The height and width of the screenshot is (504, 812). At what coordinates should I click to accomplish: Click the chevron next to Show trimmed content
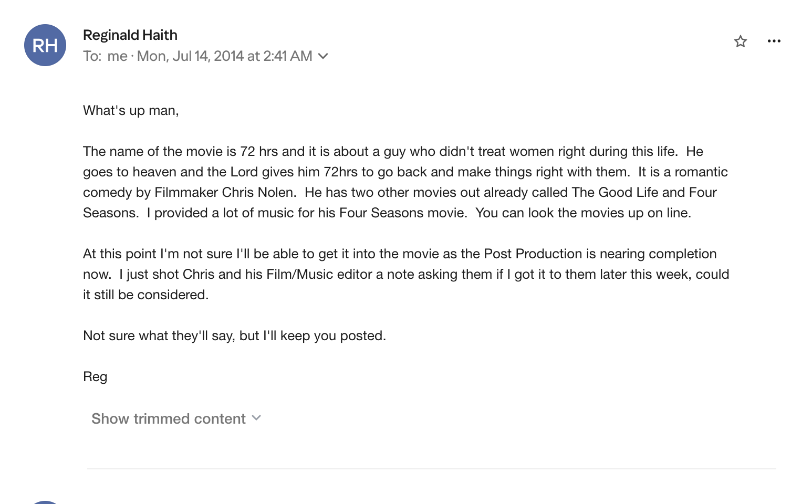click(x=256, y=418)
